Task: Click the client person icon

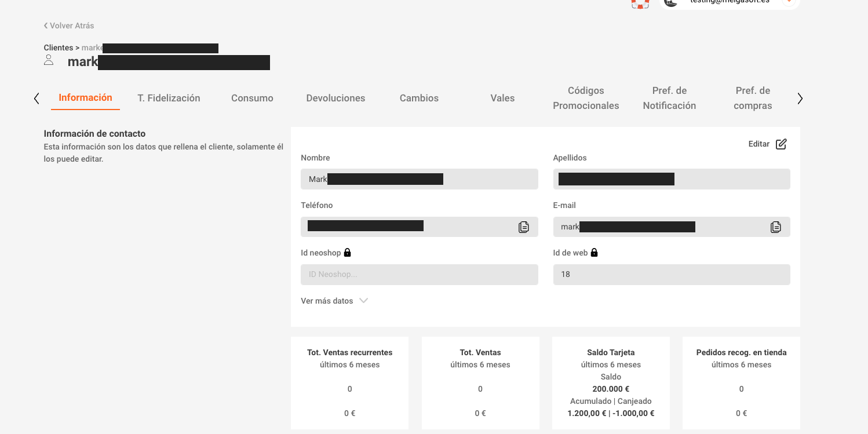Action: point(49,60)
